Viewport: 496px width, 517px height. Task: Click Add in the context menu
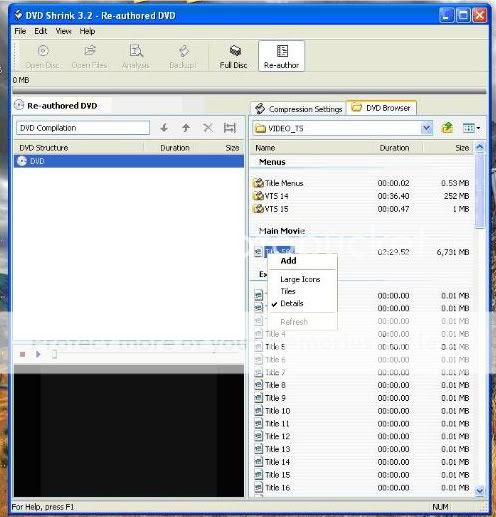pos(288,261)
